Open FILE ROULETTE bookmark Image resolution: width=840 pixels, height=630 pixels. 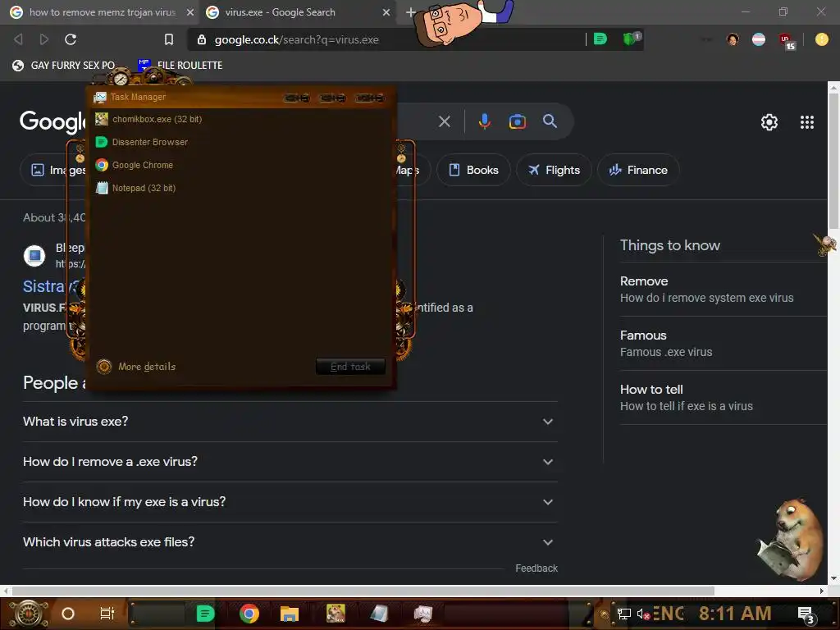180,66
